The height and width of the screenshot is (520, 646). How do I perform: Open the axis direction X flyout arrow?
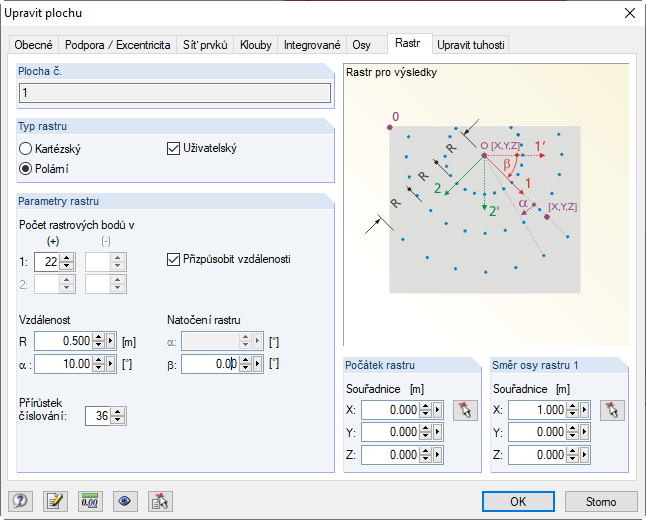pyautogui.click(x=584, y=410)
